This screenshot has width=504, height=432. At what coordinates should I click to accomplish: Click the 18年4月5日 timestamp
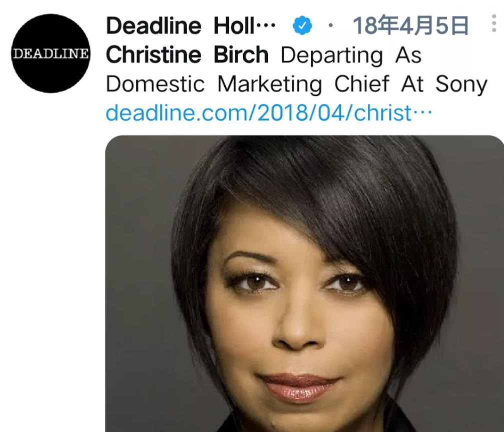tap(410, 25)
